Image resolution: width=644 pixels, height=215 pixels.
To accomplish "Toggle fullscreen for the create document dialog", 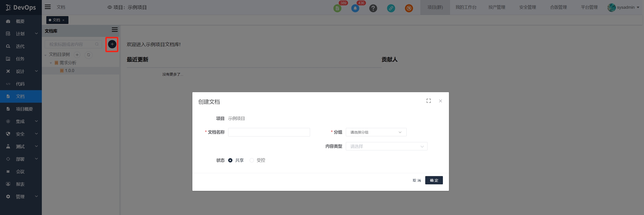I will pos(429,101).
